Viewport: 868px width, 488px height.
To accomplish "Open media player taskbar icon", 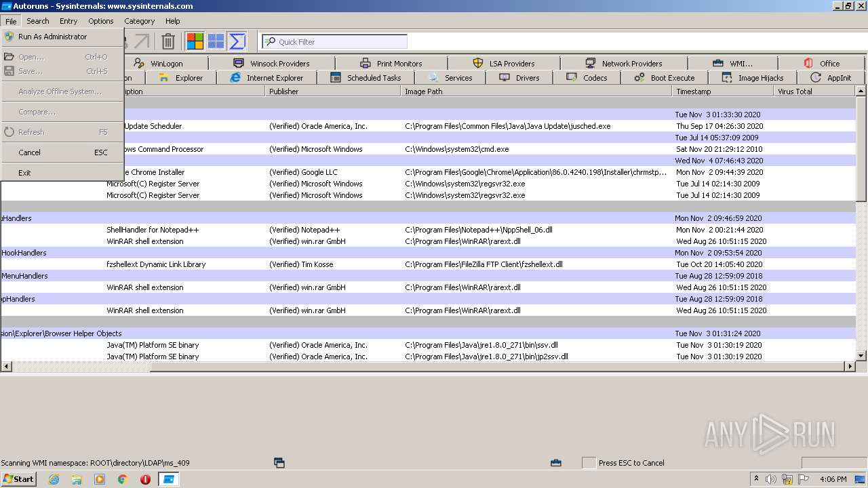I will point(100,479).
